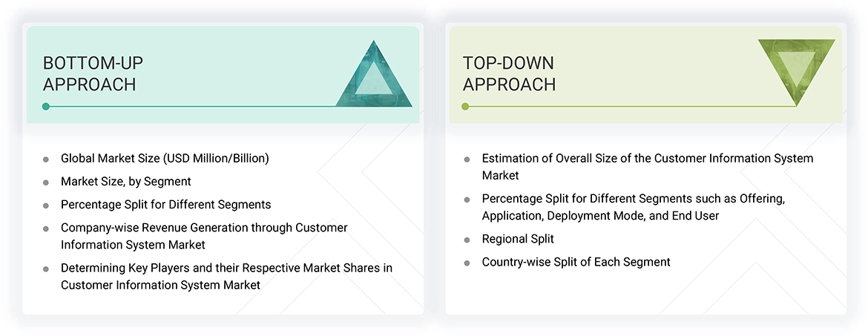Image resolution: width=868 pixels, height=336 pixels.
Task: Click the bullet beside Estimation of Overall Size
Action: [x=467, y=159]
